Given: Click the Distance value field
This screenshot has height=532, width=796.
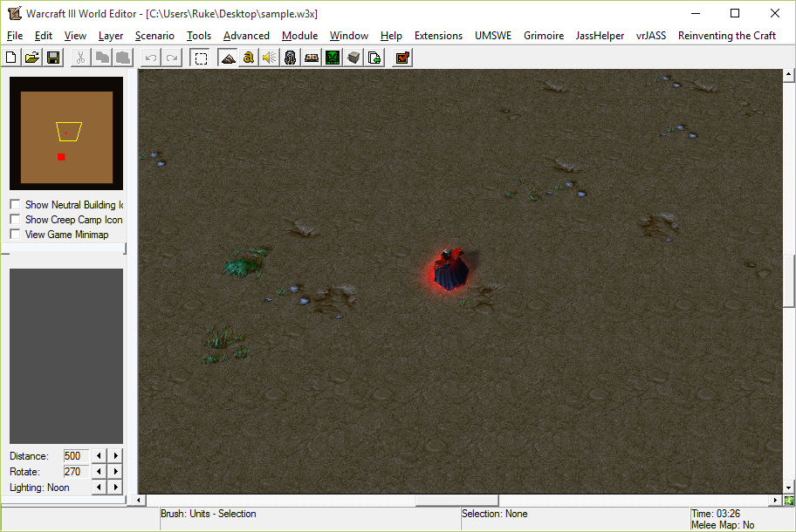Looking at the screenshot, I should point(76,455).
